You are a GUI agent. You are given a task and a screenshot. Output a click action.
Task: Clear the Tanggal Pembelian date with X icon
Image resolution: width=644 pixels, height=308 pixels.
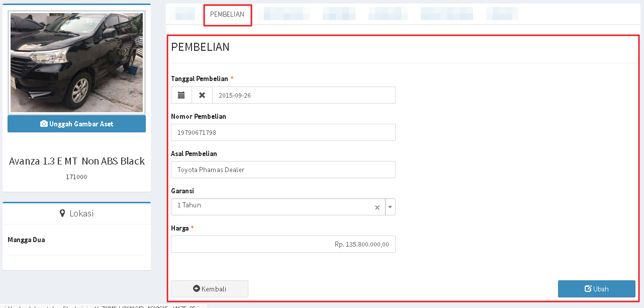(x=202, y=95)
